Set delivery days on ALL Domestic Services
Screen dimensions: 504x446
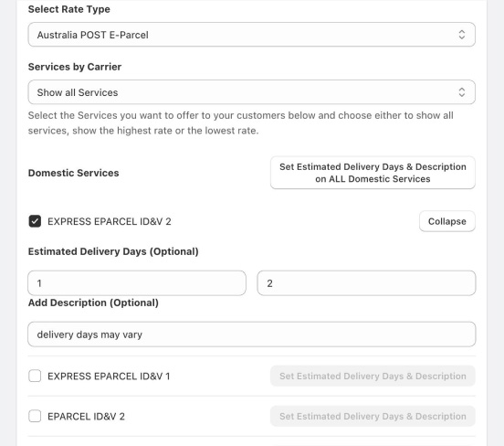tap(373, 173)
